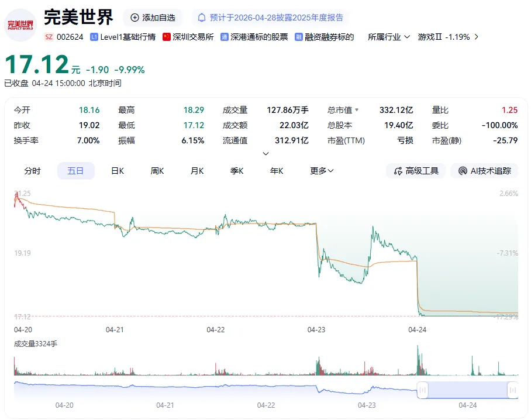Click the L1 Level1 badge icon
The height and width of the screenshot is (420, 531).
pos(94,37)
